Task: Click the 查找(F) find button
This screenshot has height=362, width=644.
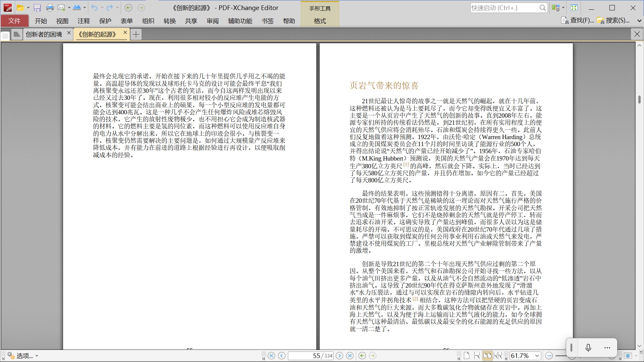Action: pyautogui.click(x=578, y=20)
